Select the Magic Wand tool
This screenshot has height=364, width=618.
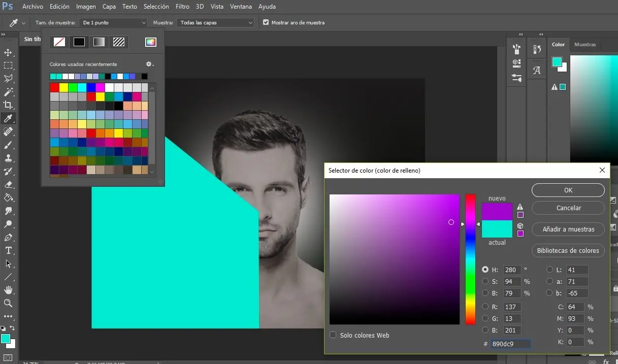8,92
